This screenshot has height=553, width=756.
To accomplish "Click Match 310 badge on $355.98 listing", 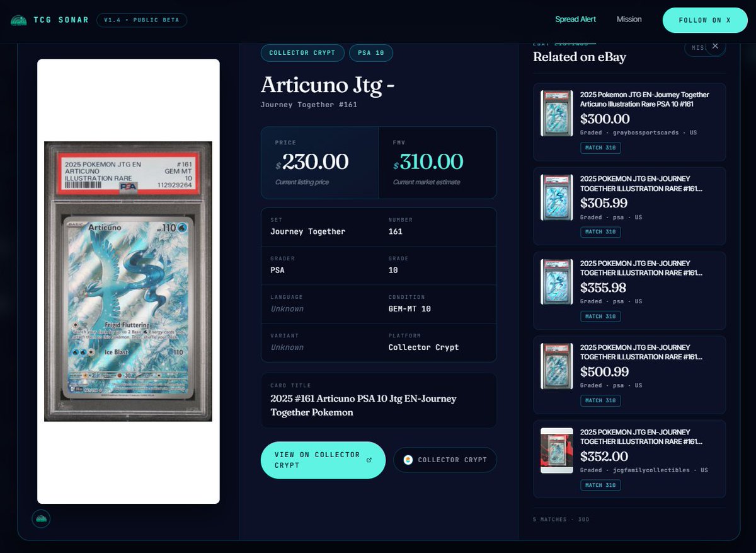I will pyautogui.click(x=600, y=317).
